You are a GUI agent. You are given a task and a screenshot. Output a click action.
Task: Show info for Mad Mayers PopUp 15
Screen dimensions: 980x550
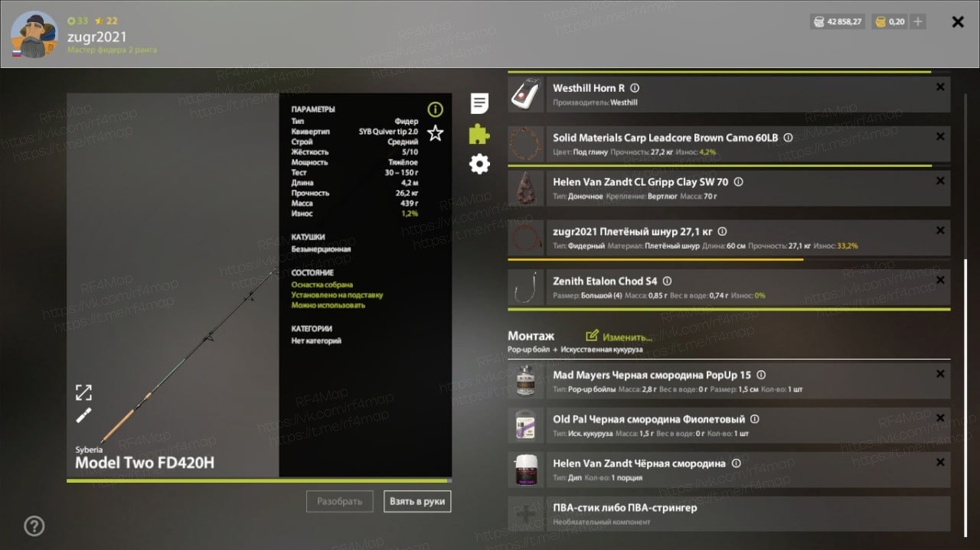click(x=761, y=375)
